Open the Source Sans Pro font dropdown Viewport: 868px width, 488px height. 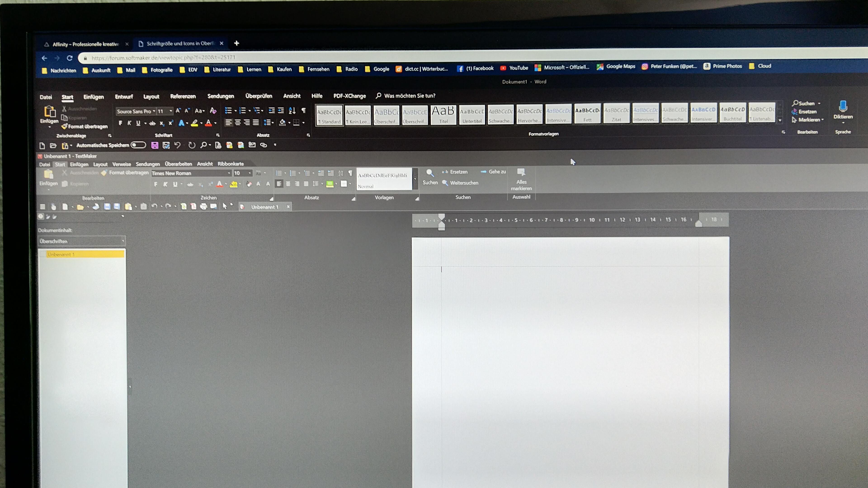(154, 111)
